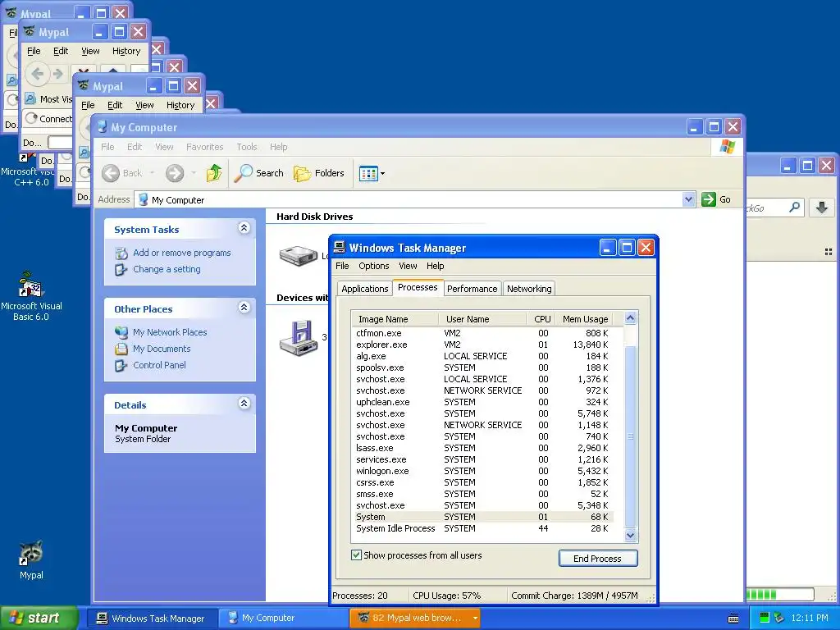Click the Mypal back arrow in the second Mypal window

tap(38, 73)
